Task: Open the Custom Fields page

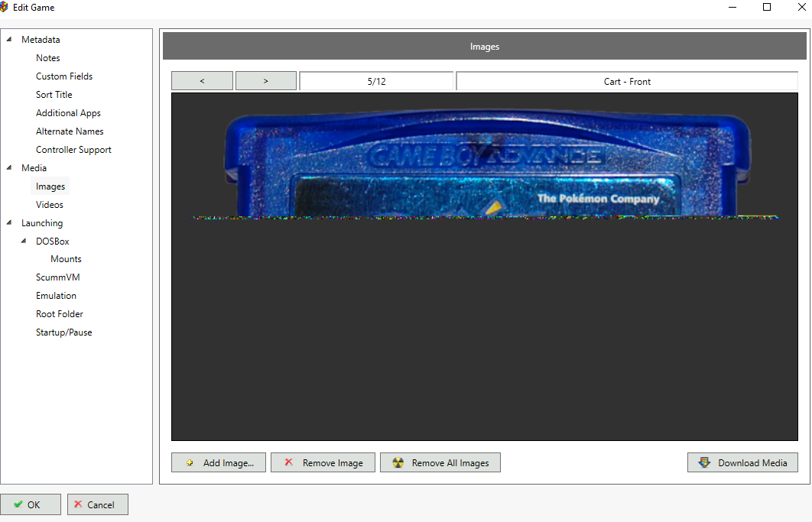Action: [64, 76]
